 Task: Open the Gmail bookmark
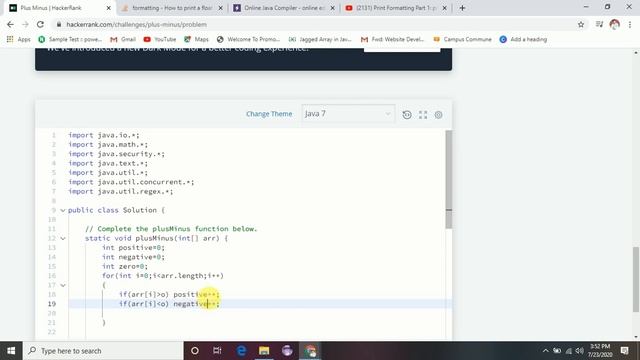123,39
